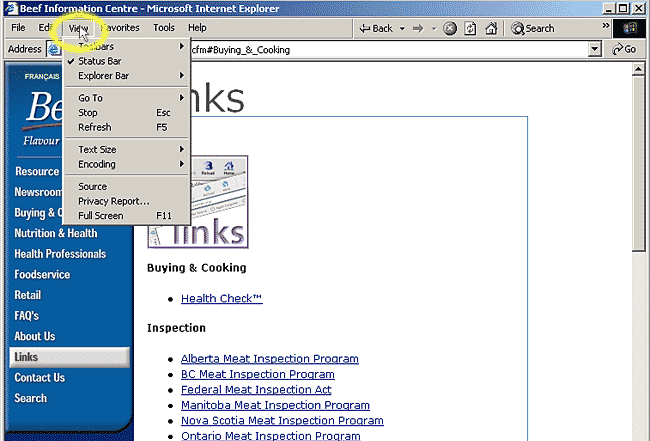The width and height of the screenshot is (650, 441).
Task: Click Internet Explorer title bar icon
Action: click(x=11, y=8)
